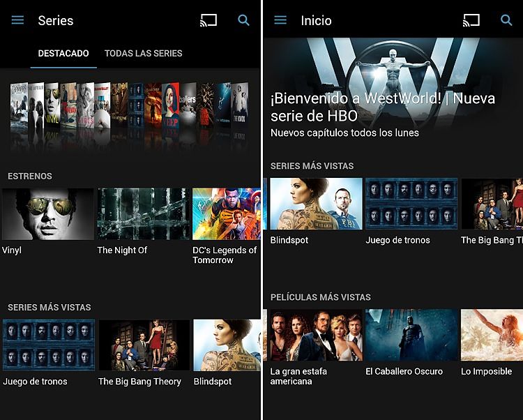Tap the Vinyl poster in carousel
Viewport: 523px width, 420px height.
(x=52, y=105)
